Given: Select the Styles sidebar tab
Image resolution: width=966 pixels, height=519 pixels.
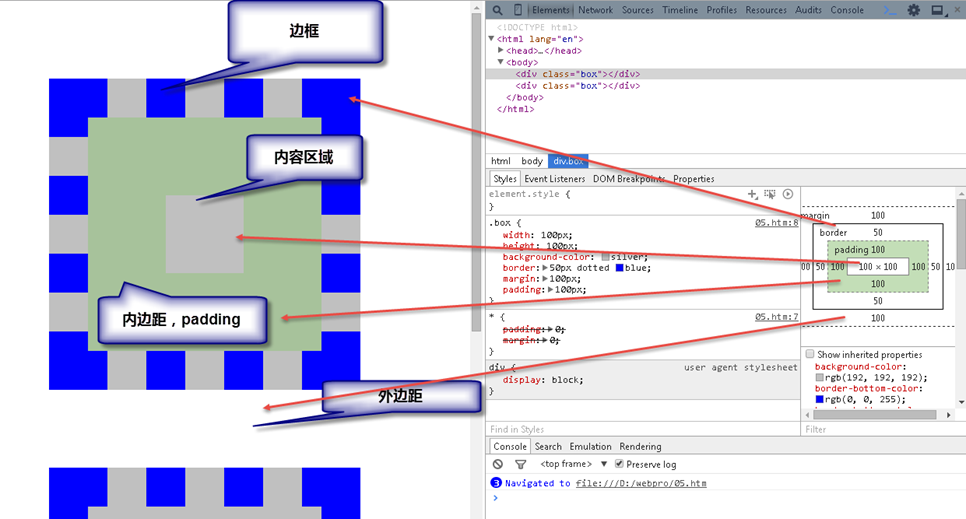Looking at the screenshot, I should (505, 179).
